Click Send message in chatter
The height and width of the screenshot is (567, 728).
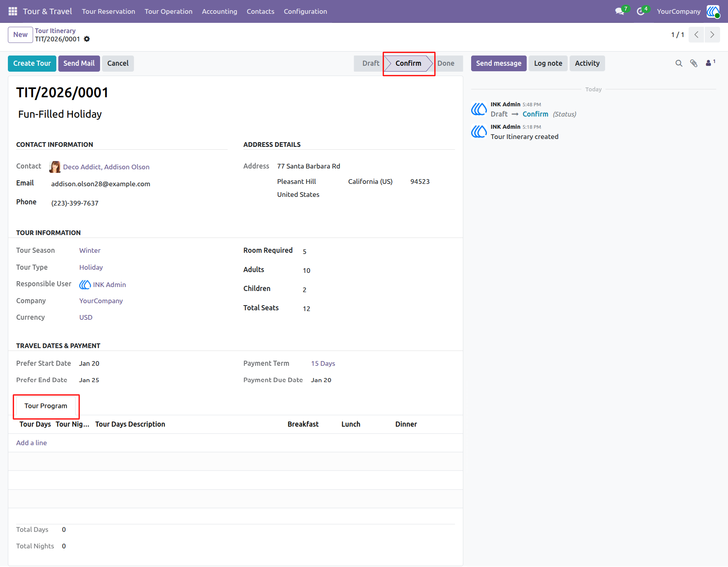tap(499, 63)
